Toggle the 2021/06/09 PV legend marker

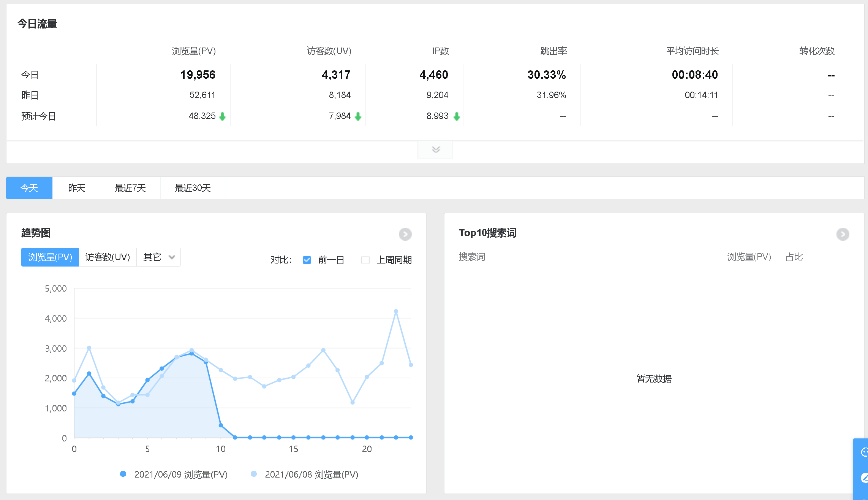click(123, 474)
